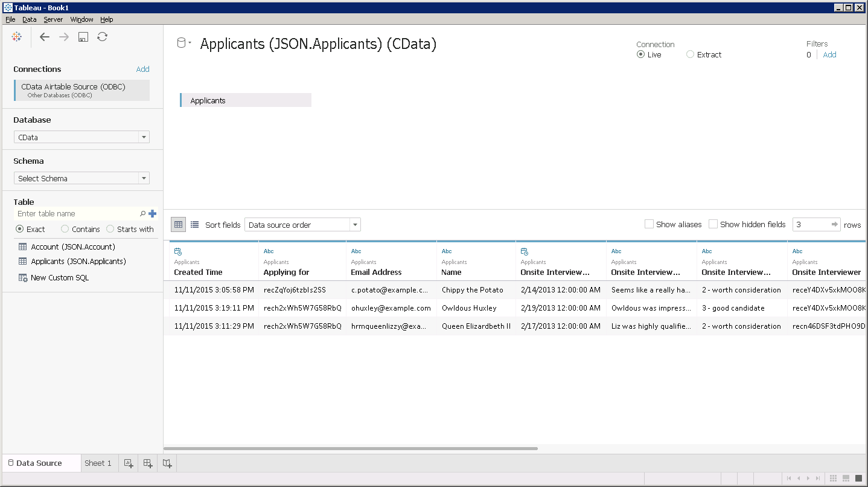Click the Add filters link
The height and width of the screenshot is (487, 868).
830,54
